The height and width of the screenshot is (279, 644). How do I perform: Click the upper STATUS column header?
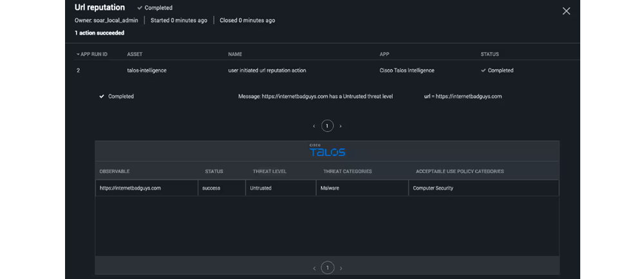click(489, 54)
